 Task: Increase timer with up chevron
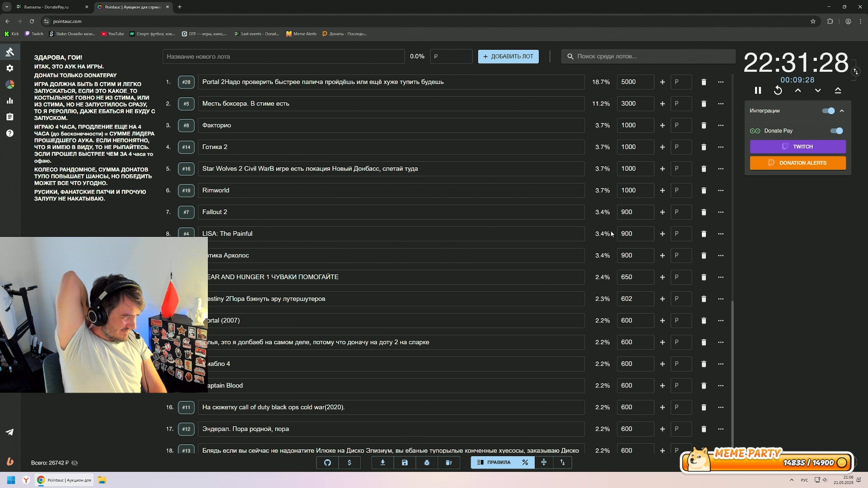click(x=798, y=90)
